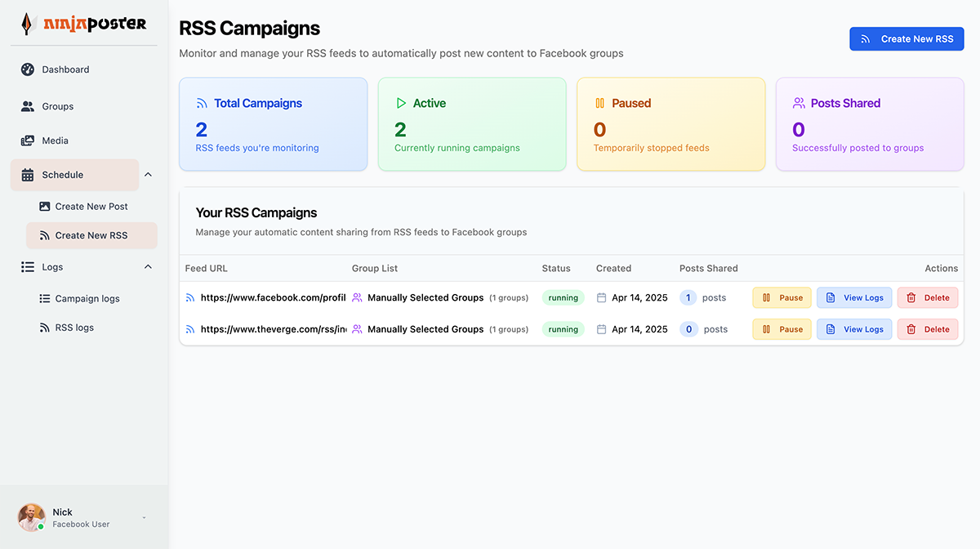The width and height of the screenshot is (980, 549).
Task: Click group icon in facebook.com row
Action: (x=357, y=298)
